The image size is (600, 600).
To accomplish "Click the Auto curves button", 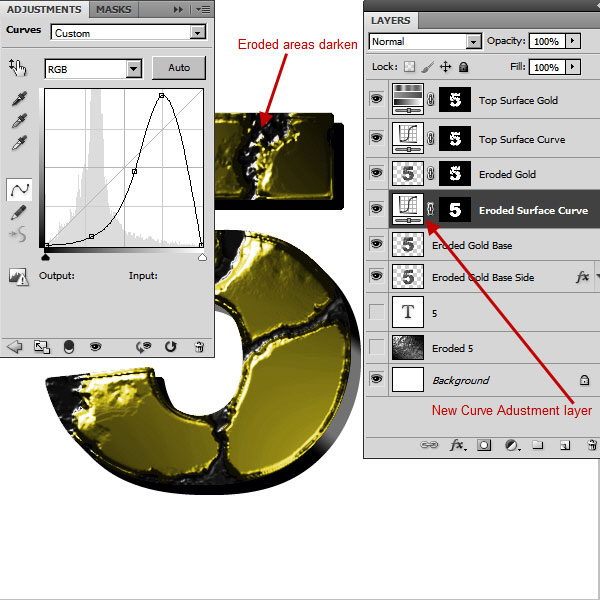I will coord(179,68).
